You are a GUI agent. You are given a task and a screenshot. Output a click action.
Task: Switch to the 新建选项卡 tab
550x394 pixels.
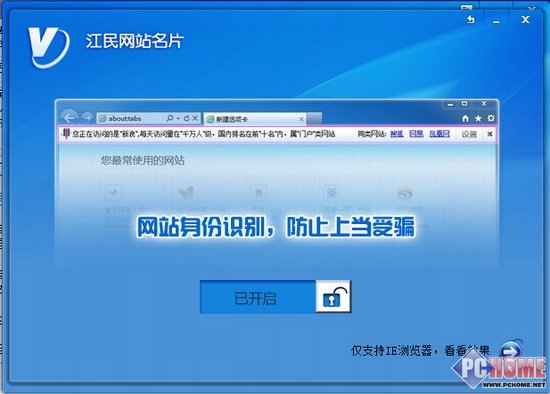click(x=255, y=119)
